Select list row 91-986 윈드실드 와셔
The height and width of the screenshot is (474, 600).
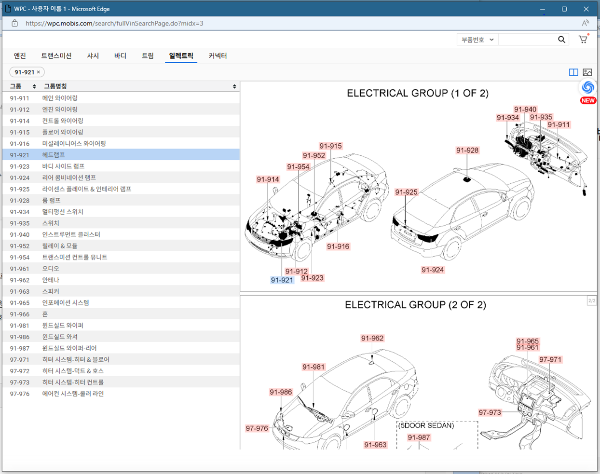pos(121,337)
